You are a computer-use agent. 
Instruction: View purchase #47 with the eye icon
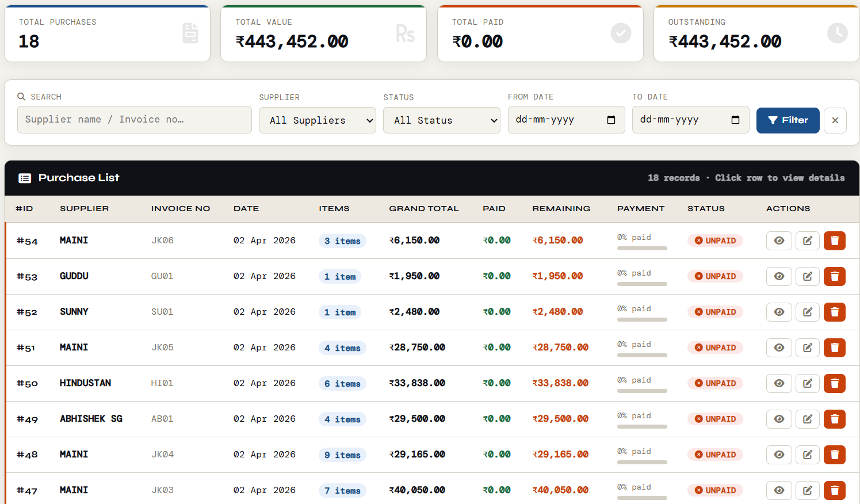(779, 490)
